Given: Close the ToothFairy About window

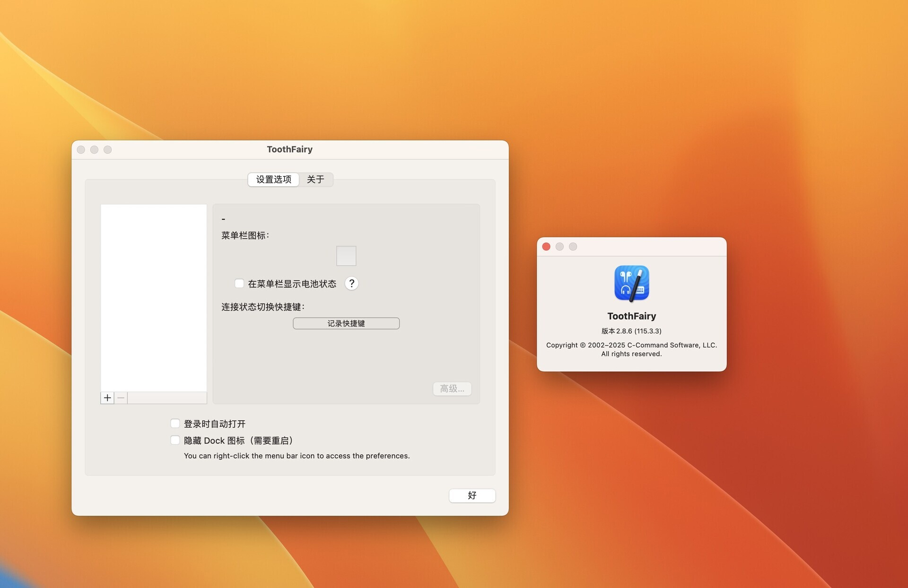Looking at the screenshot, I should pyautogui.click(x=546, y=247).
